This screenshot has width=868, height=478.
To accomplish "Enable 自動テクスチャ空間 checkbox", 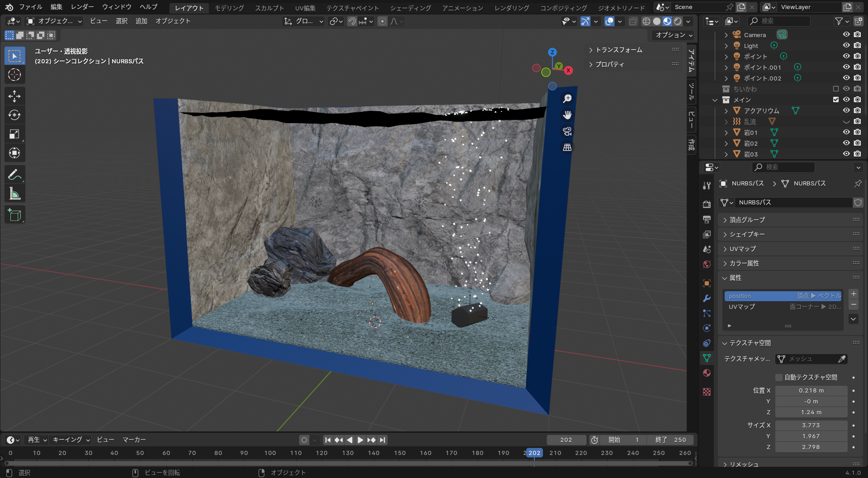I will (779, 377).
